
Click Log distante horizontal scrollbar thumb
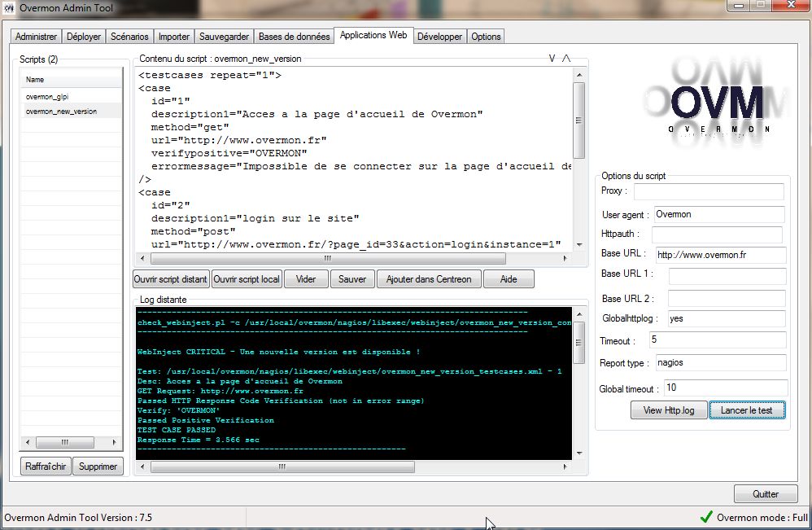point(282,466)
